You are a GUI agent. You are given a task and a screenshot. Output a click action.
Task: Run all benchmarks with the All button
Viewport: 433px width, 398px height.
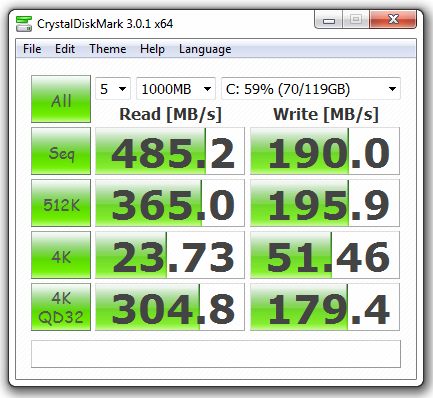tap(61, 99)
